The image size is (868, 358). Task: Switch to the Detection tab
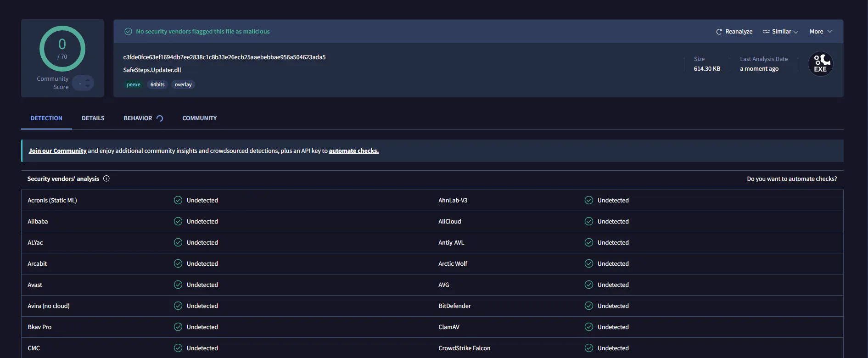46,118
